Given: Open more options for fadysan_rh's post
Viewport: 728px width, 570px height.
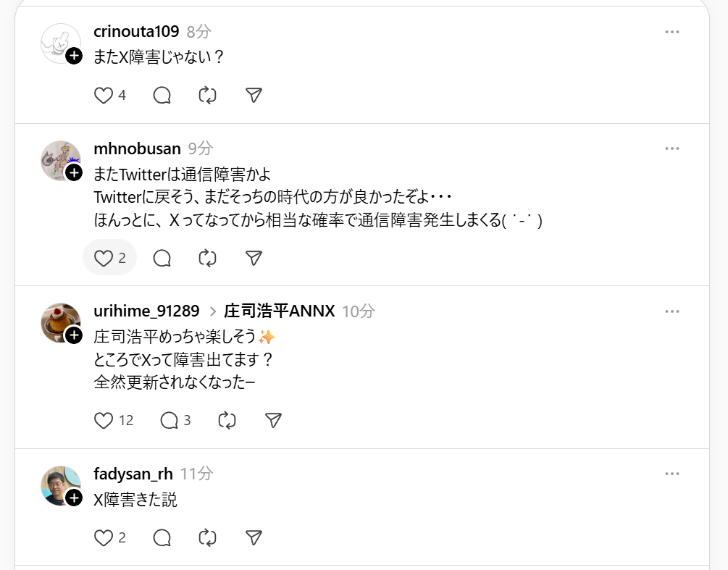Looking at the screenshot, I should click(672, 474).
